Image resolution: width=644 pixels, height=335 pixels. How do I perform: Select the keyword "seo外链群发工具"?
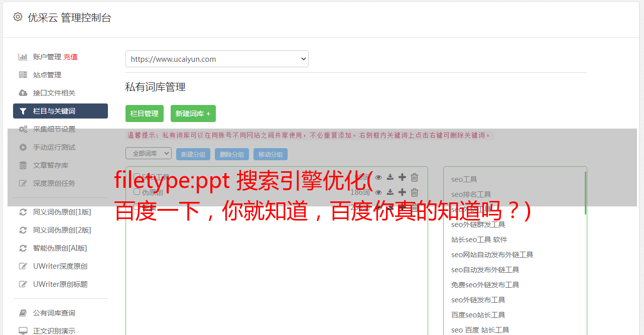[x=478, y=225]
